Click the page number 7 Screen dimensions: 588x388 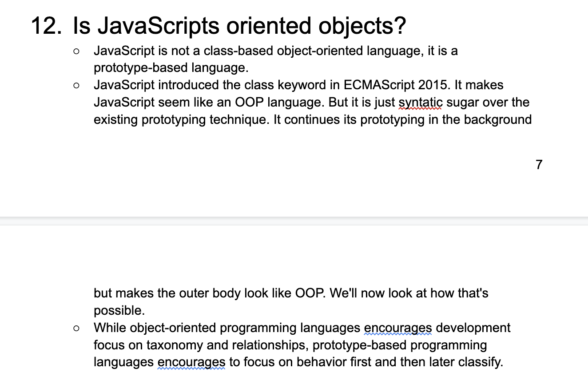(x=539, y=165)
